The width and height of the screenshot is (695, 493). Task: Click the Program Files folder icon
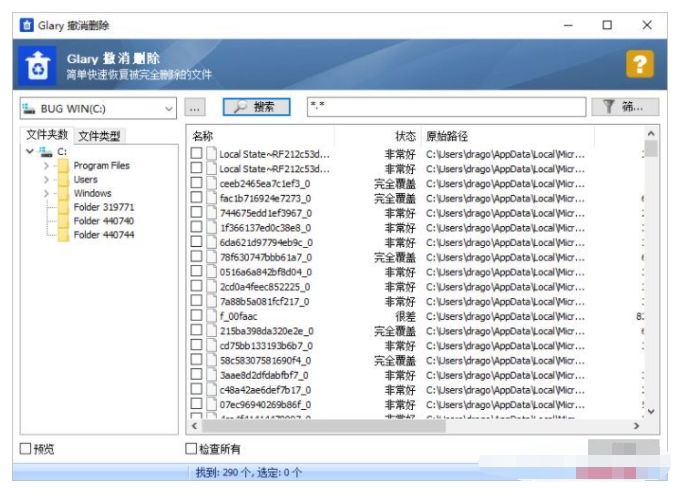pos(62,166)
